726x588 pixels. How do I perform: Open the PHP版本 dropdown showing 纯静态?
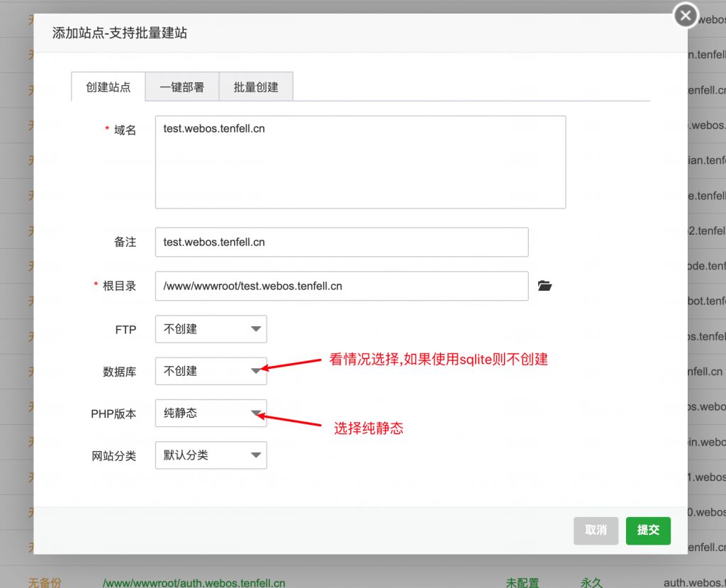(209, 414)
